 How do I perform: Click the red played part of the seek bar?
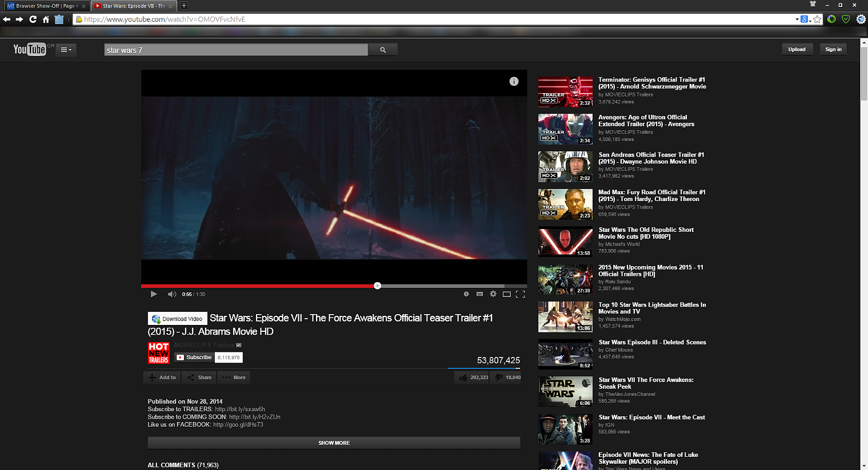click(x=257, y=286)
